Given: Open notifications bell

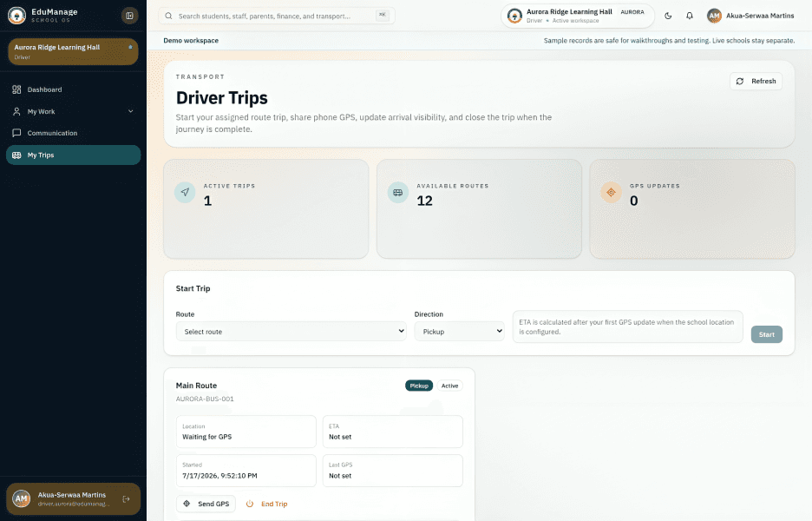Looking at the screenshot, I should (x=690, y=16).
